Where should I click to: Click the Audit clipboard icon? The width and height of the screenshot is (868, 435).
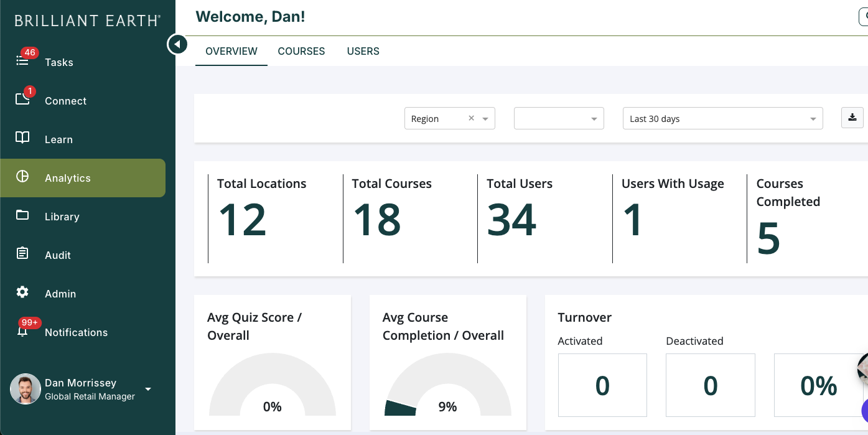[22, 254]
